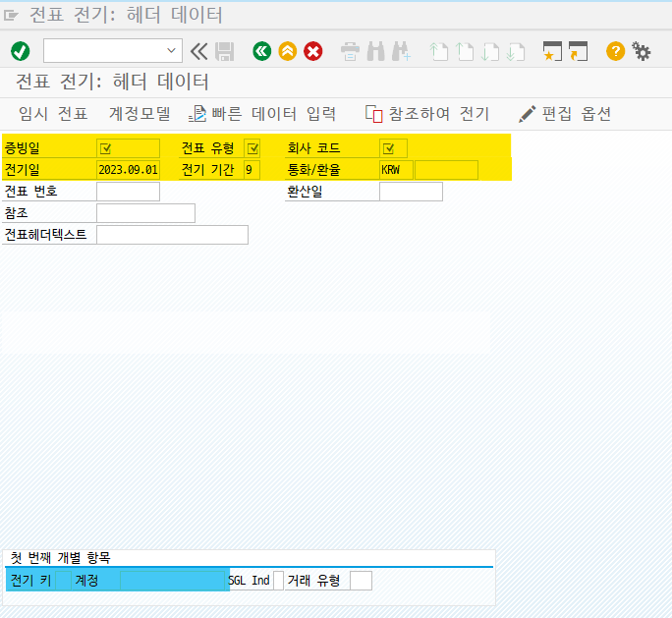Click the Find Next binoculars-plus icon

click(401, 51)
